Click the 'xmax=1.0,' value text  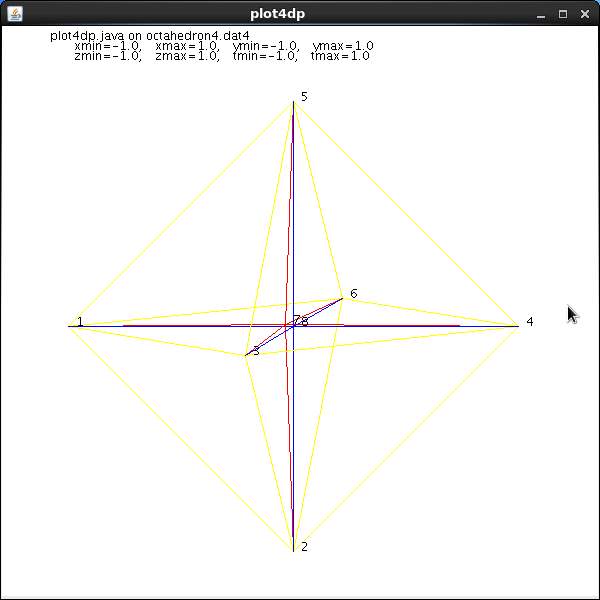tap(188, 46)
